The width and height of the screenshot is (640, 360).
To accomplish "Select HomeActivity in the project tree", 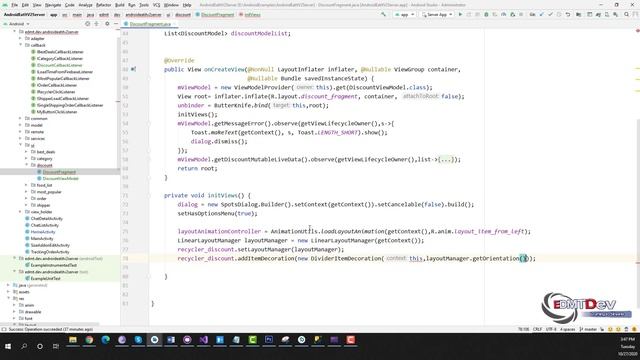I will click(x=40, y=232).
